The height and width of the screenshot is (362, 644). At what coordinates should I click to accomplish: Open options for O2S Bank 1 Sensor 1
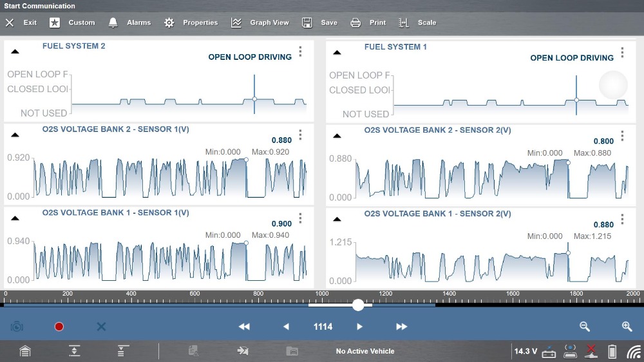click(x=300, y=218)
